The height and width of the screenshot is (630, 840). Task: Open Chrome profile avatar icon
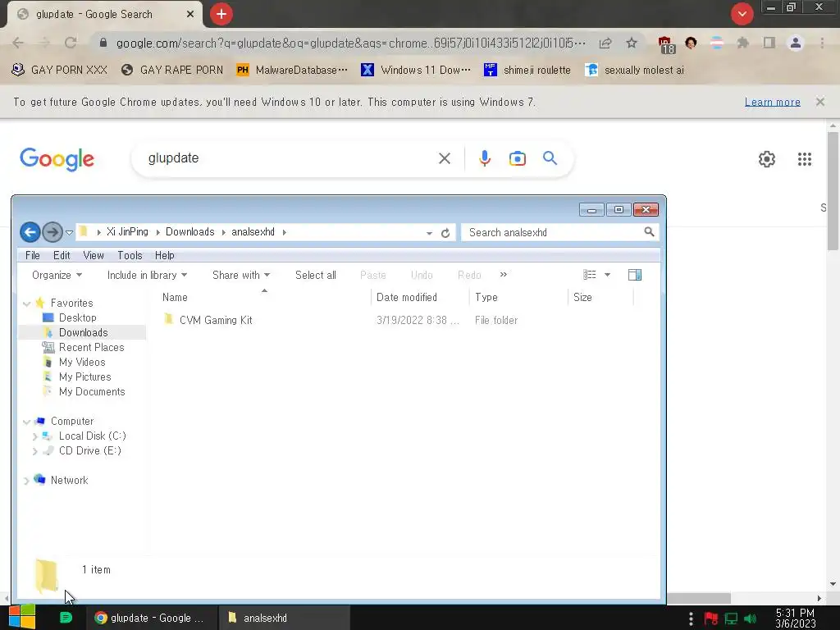[796, 43]
